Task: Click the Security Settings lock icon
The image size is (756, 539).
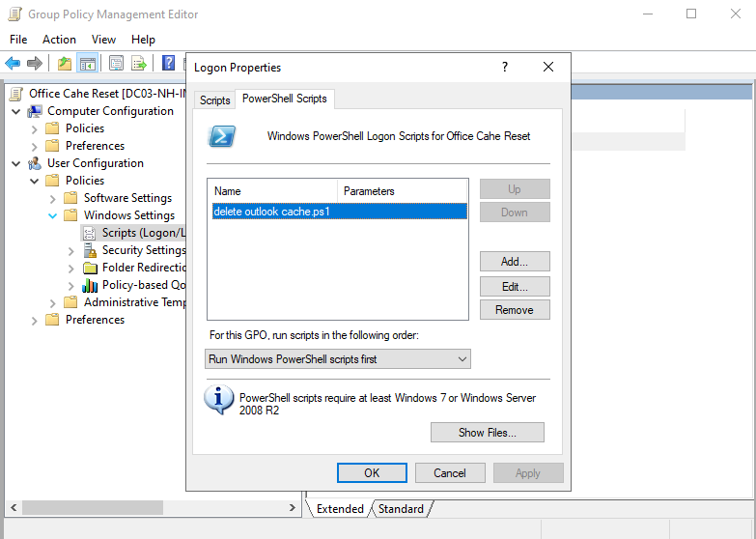Action: [90, 250]
